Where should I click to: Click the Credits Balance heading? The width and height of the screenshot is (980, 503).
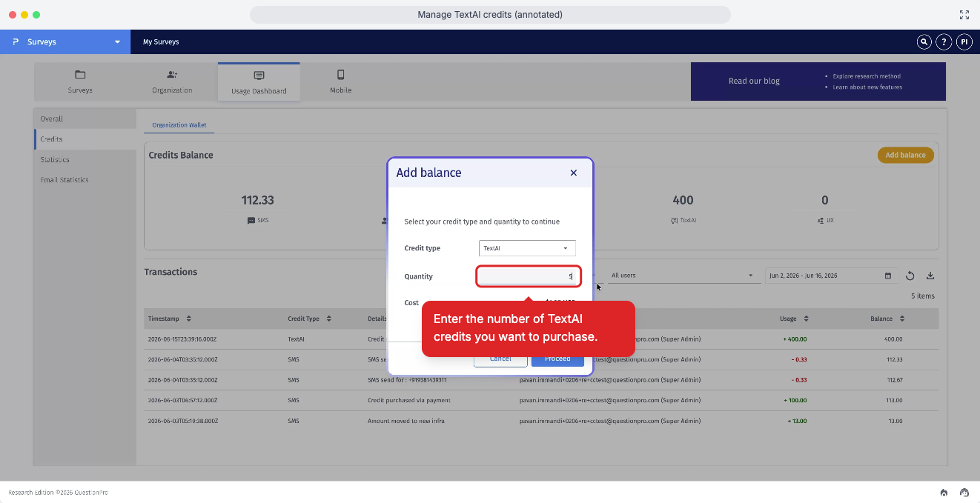(181, 155)
